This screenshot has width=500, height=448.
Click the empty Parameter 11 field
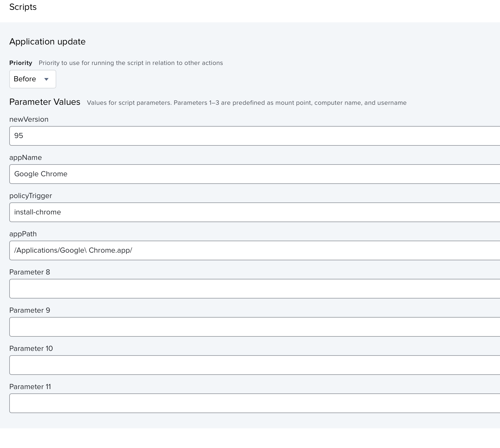click(x=255, y=403)
